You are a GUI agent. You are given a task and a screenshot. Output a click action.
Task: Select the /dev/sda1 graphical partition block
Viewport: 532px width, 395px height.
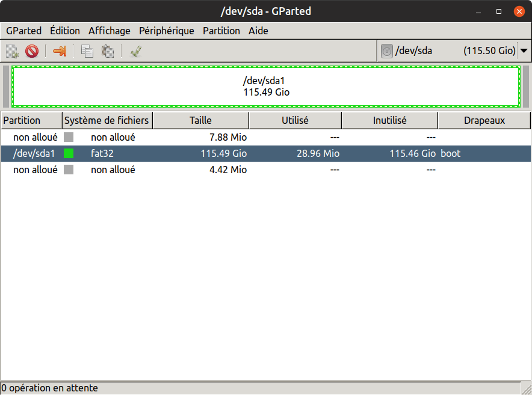click(266, 87)
